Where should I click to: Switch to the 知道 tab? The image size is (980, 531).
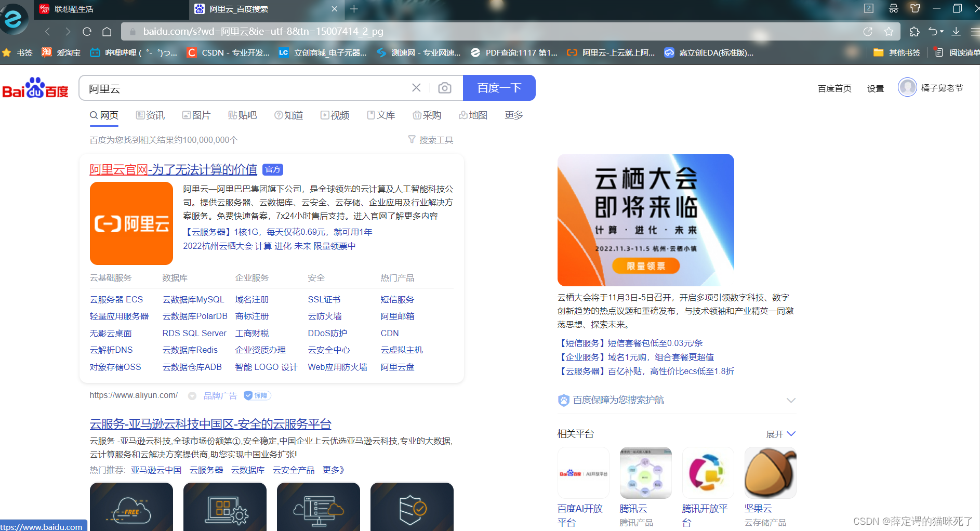(289, 115)
